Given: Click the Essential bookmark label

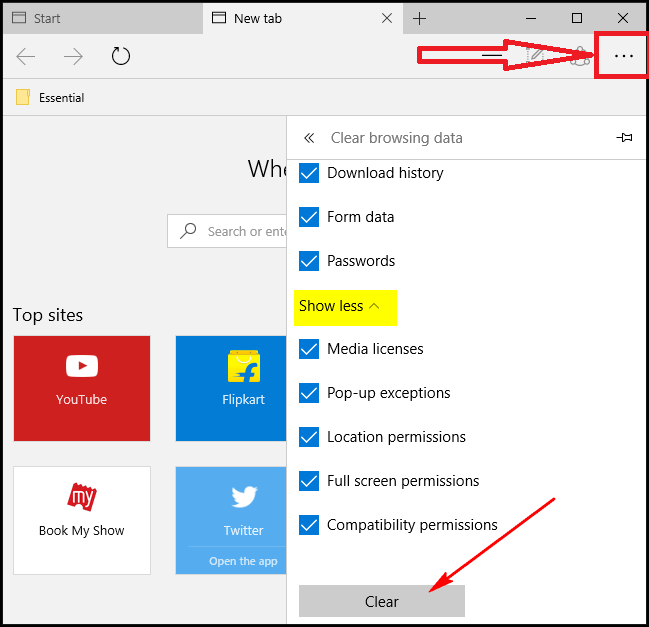Looking at the screenshot, I should coord(62,98).
